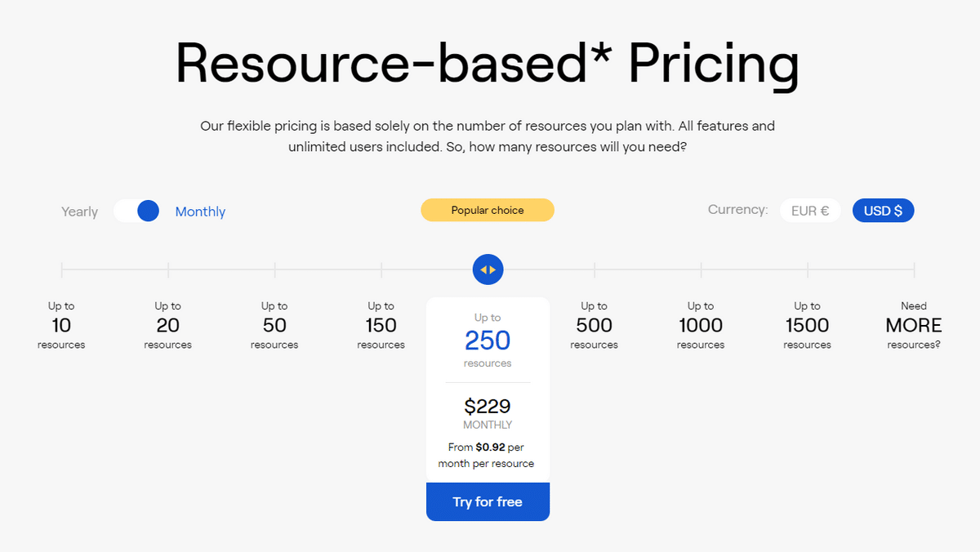Select the Up to 1500 resources tier
The width and height of the screenshot is (980, 552).
[808, 325]
